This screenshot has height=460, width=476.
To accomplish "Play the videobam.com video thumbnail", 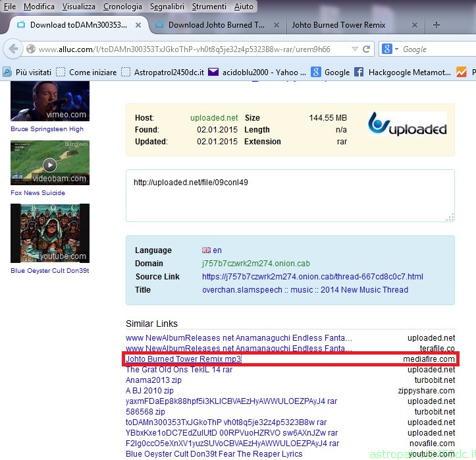I will coord(50,163).
